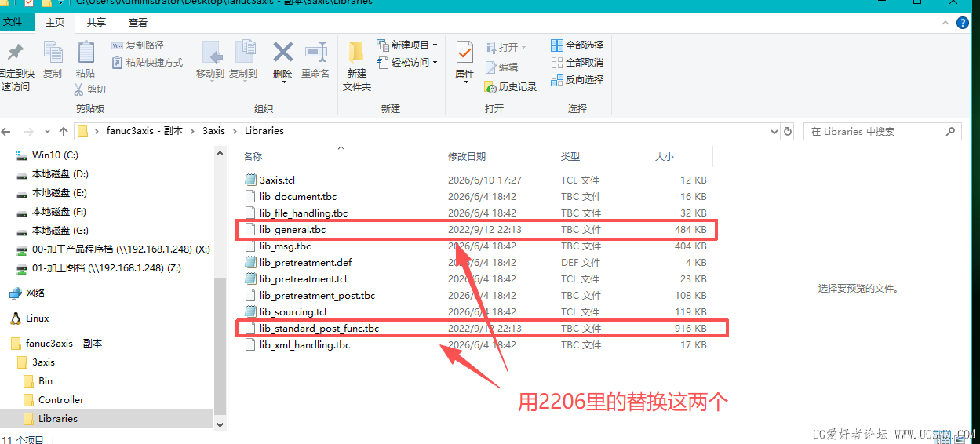Image resolution: width=980 pixels, height=444 pixels.
Task: Open the Open (打开) dropdown
Action: coord(506,47)
